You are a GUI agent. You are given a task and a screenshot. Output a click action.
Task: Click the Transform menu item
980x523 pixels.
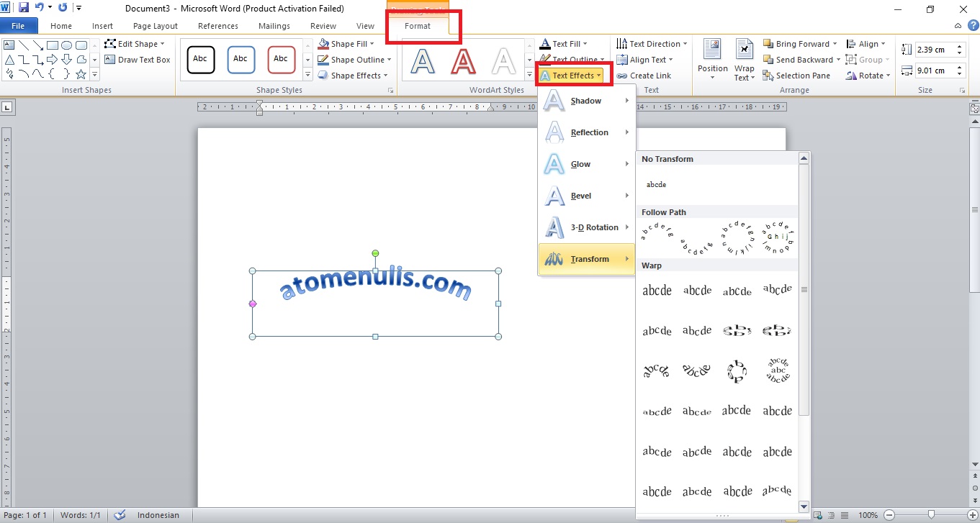(x=587, y=259)
